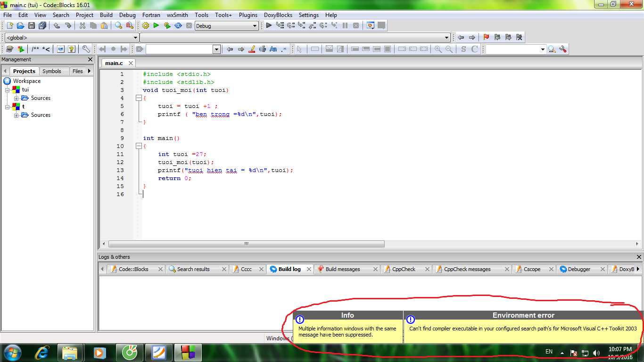Toggle regex search option icon

pos(284,49)
